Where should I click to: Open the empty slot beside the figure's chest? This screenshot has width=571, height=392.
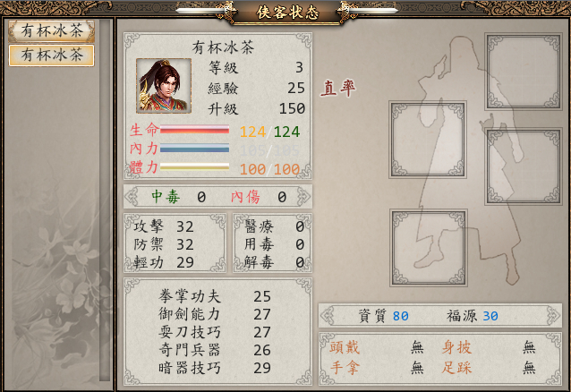click(x=428, y=140)
